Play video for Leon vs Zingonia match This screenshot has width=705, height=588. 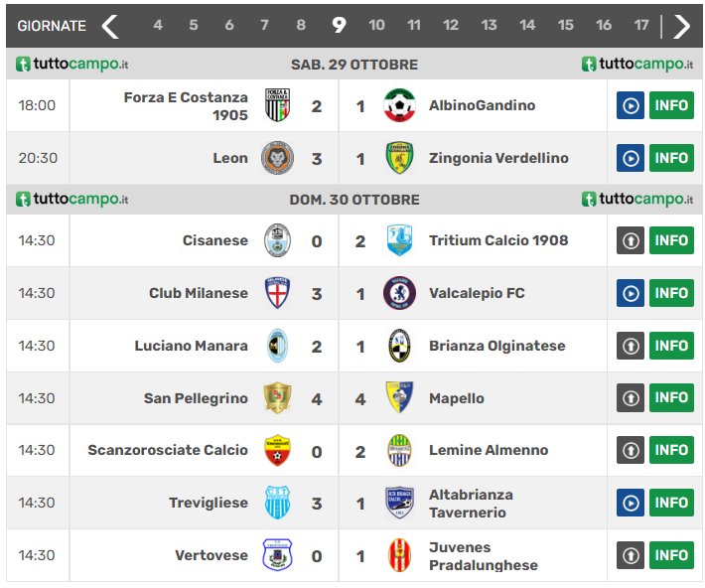coord(631,158)
